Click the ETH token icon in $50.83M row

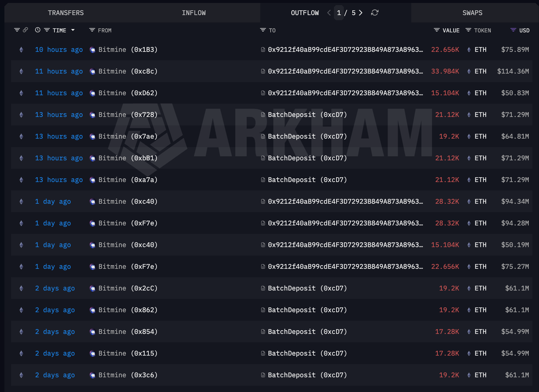(469, 93)
